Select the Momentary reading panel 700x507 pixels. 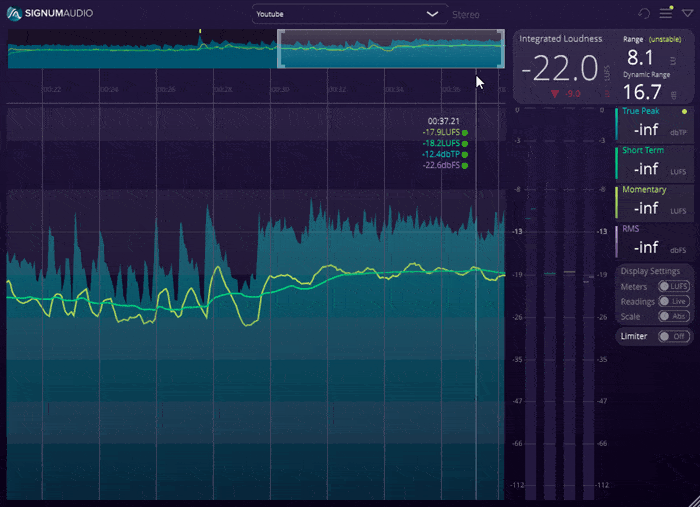[x=654, y=202]
